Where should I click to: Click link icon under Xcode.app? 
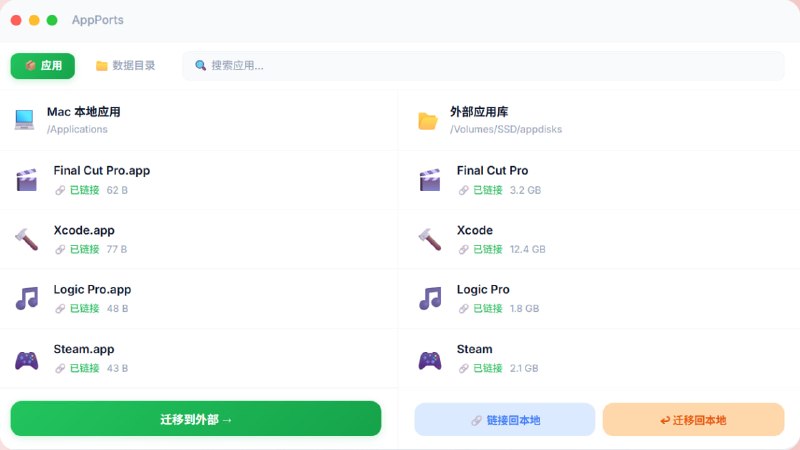tap(60, 249)
